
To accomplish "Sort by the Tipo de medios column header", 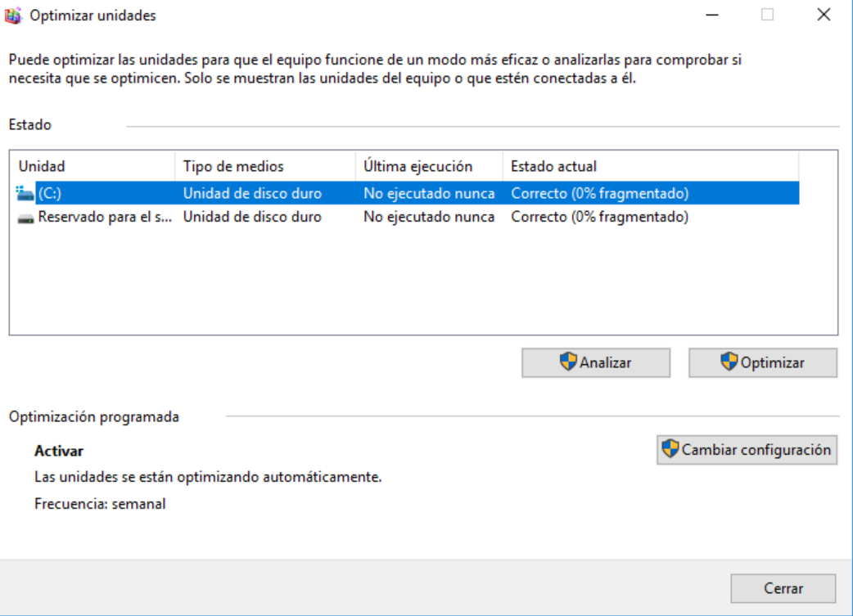I will tap(265, 166).
